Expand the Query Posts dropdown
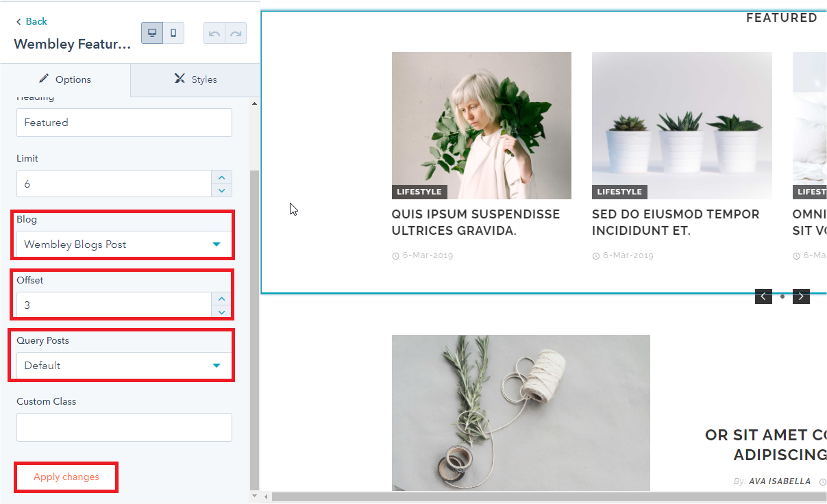827x504 pixels. pyautogui.click(x=124, y=366)
